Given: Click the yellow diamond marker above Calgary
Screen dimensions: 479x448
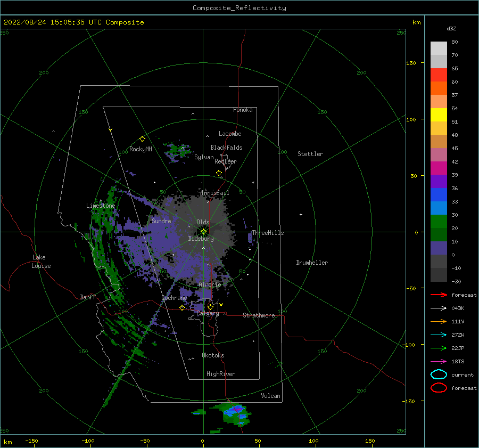Looking at the screenshot, I should click(210, 307).
